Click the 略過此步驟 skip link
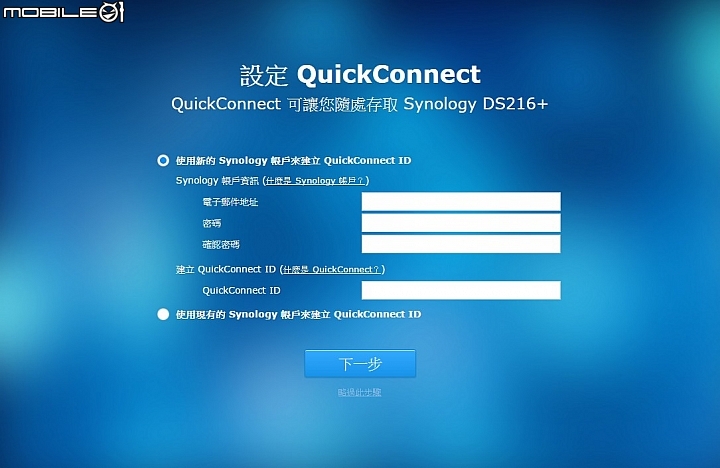 point(360,392)
